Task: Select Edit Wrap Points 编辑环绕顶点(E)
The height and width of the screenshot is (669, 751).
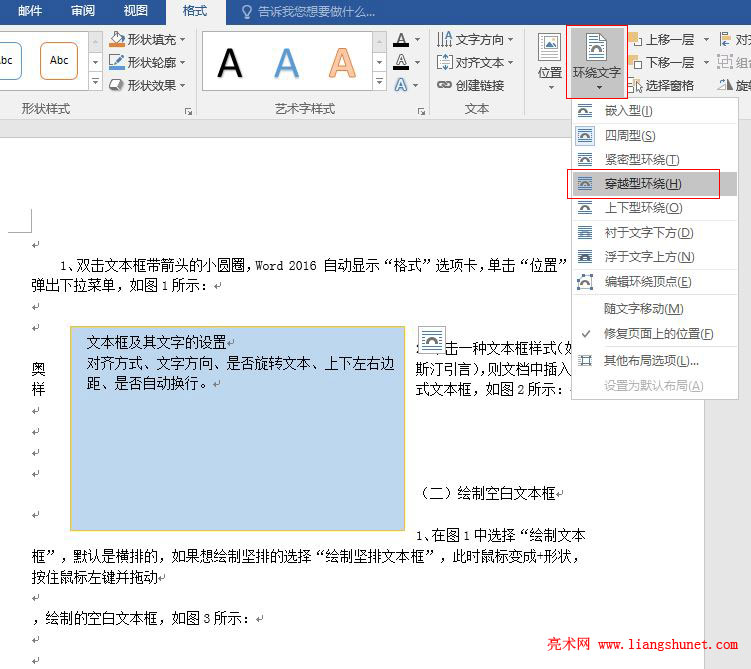Action: point(655,282)
